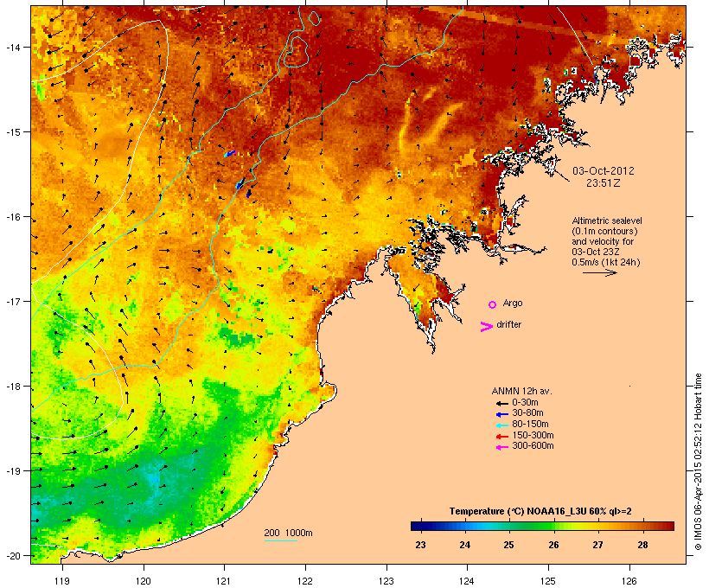Click the longitude label 126

click(629, 581)
